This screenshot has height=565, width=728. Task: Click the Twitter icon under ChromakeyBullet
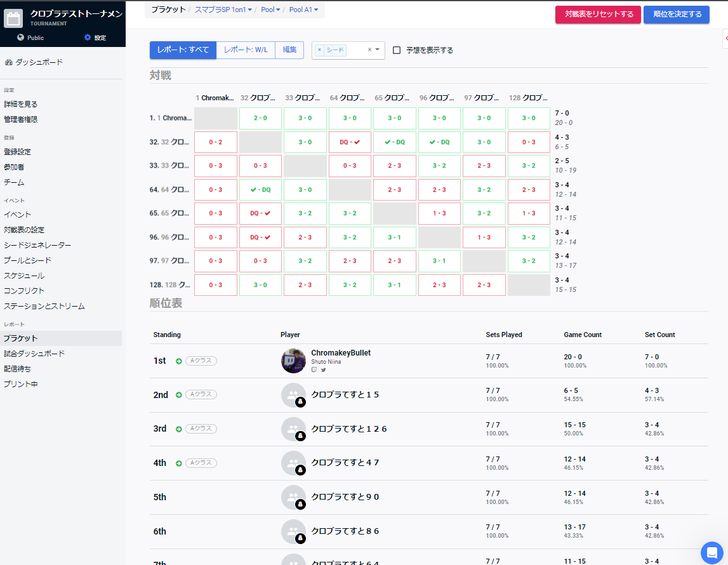(x=324, y=370)
